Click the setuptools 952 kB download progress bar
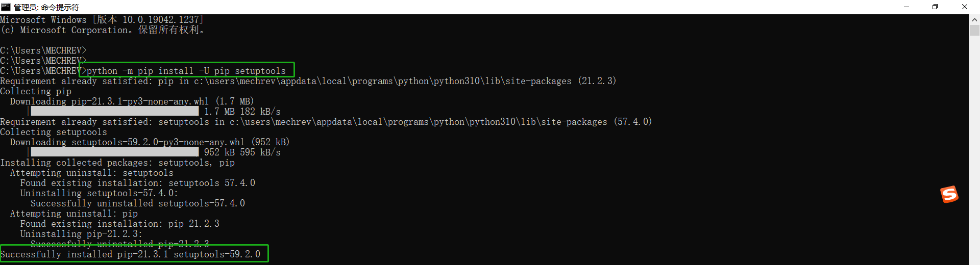 pos(114,152)
